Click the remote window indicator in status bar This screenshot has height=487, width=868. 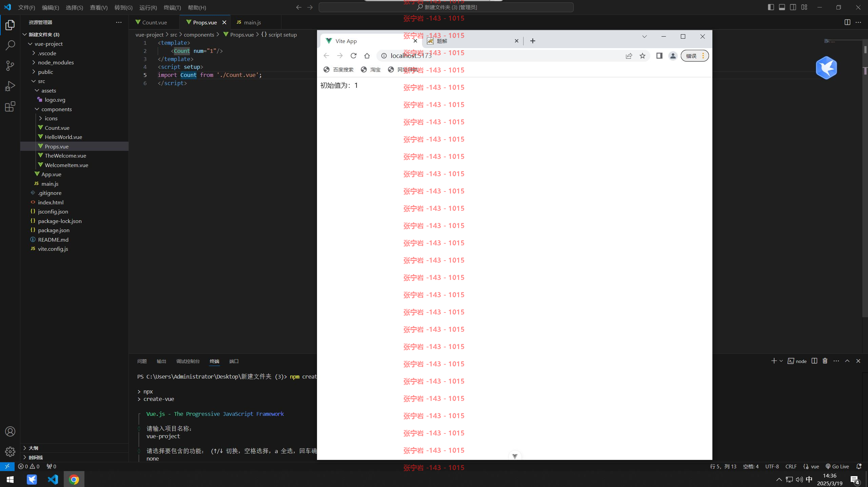click(7, 466)
